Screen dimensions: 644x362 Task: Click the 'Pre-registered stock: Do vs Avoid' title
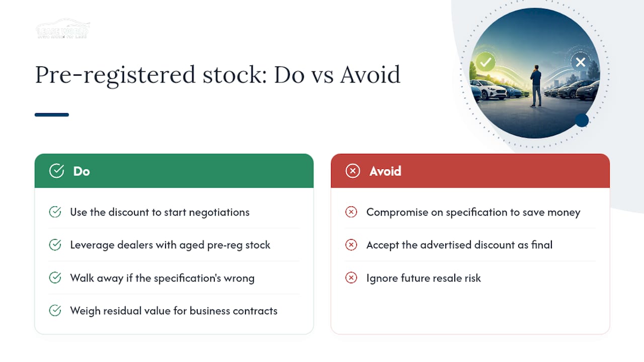(217, 74)
